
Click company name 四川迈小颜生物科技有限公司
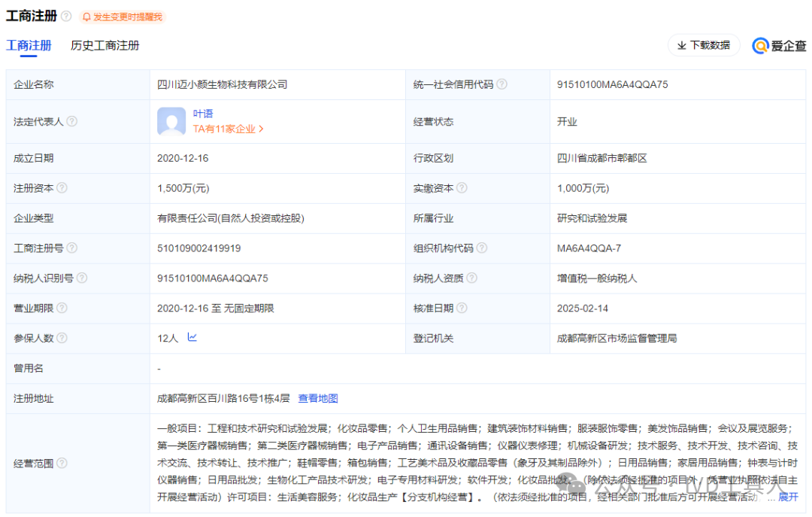coord(222,84)
